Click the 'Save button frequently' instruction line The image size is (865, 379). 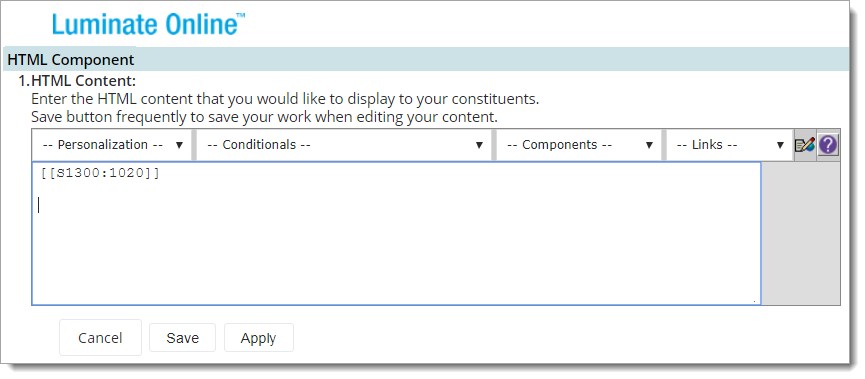[x=264, y=118]
